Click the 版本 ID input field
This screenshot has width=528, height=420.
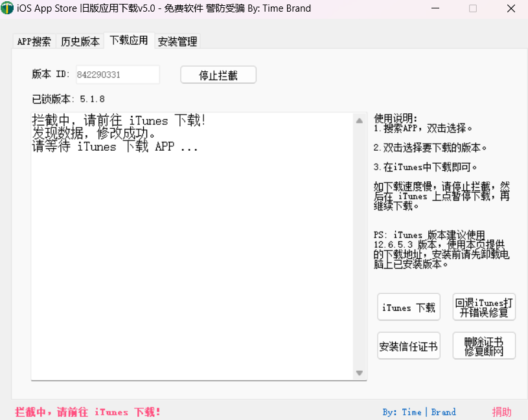(117, 74)
